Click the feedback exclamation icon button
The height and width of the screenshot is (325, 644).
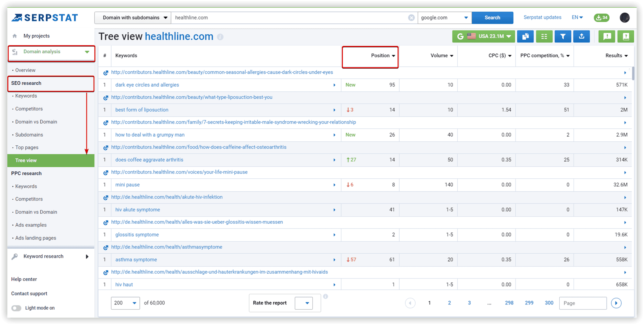coord(607,37)
